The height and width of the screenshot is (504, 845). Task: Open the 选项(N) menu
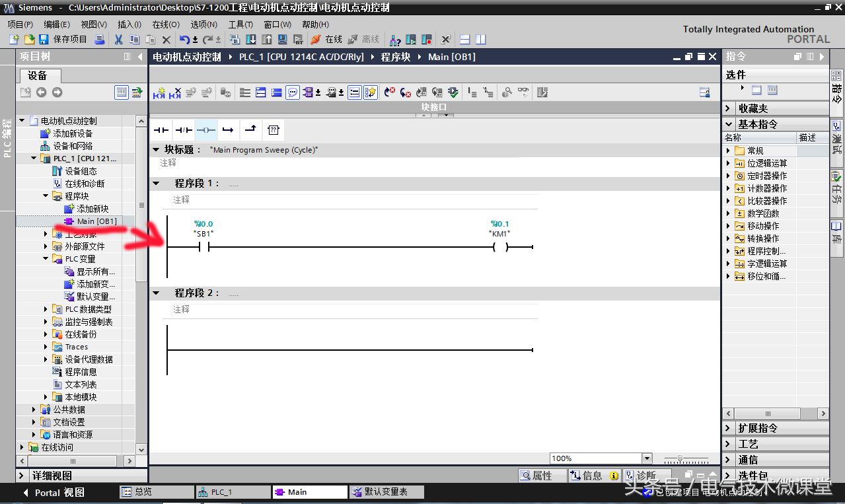[x=203, y=24]
